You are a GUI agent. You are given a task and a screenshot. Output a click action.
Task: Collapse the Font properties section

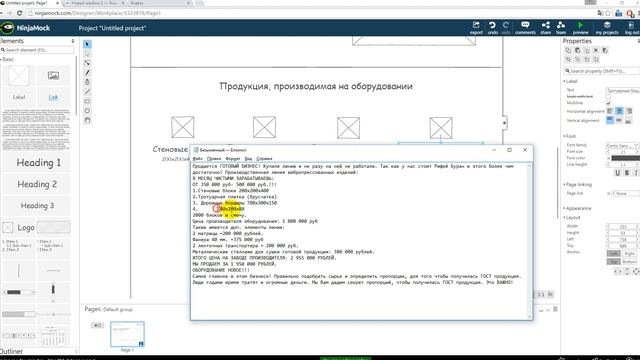coord(570,136)
